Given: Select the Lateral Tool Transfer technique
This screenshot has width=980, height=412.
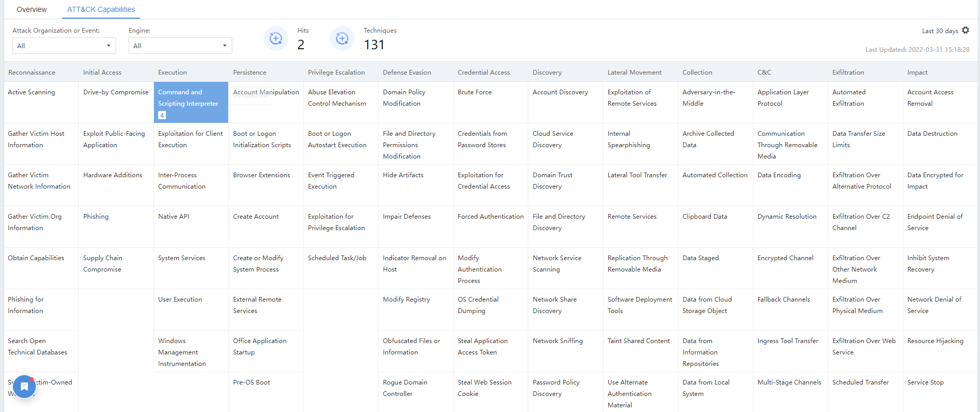Looking at the screenshot, I should point(637,175).
